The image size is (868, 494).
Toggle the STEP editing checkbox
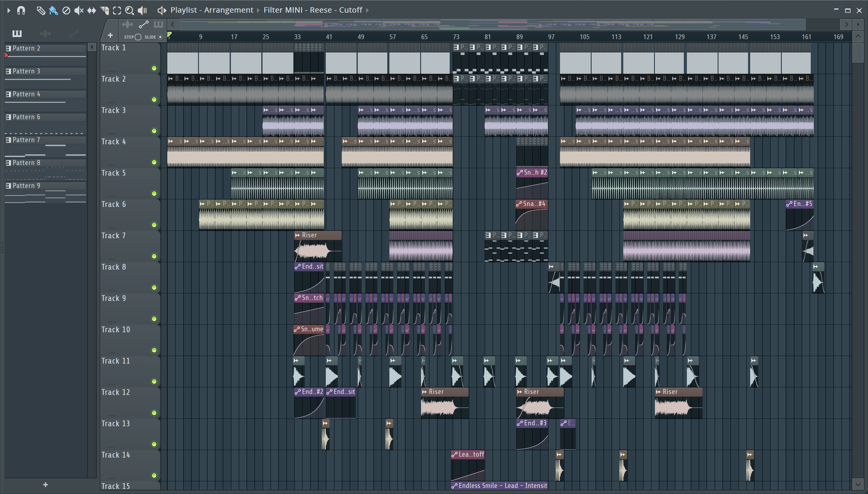click(x=138, y=37)
